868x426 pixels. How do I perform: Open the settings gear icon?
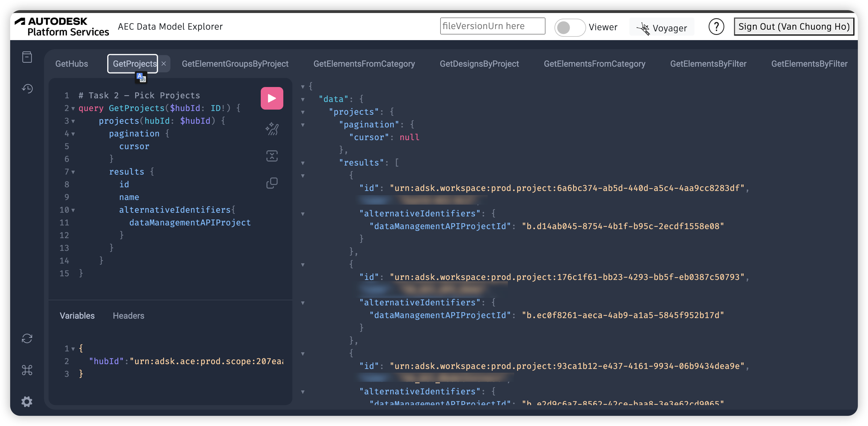pyautogui.click(x=27, y=401)
